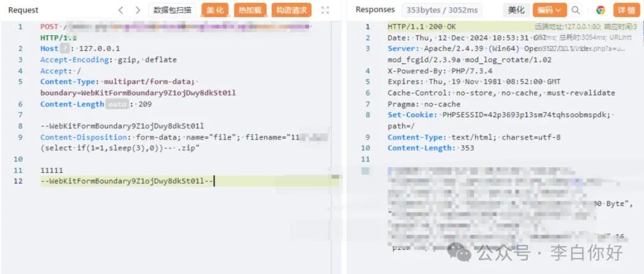
Task: Click the Set-Cookie PHPSESSID line
Action: pyautogui.click(x=500, y=115)
